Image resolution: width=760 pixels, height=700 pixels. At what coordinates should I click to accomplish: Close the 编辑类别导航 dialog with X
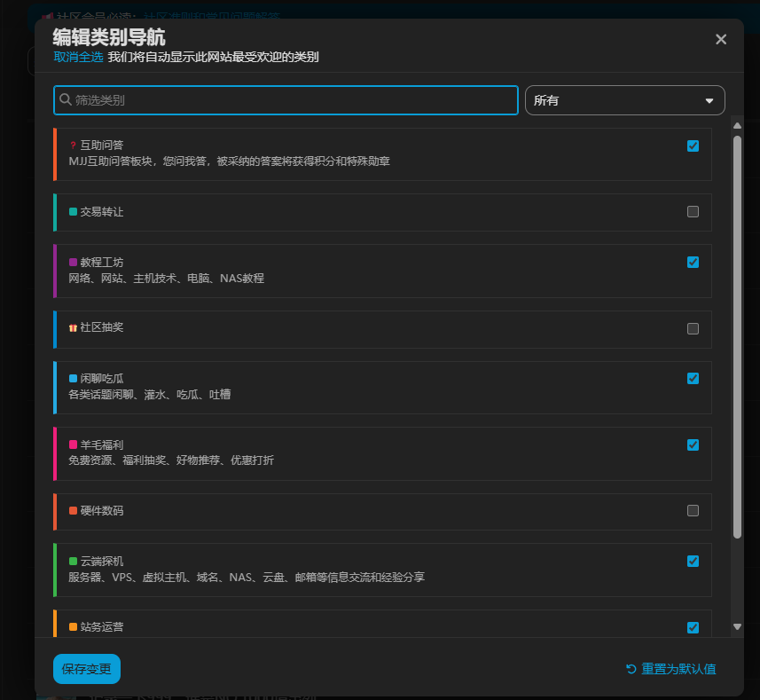pyautogui.click(x=721, y=39)
